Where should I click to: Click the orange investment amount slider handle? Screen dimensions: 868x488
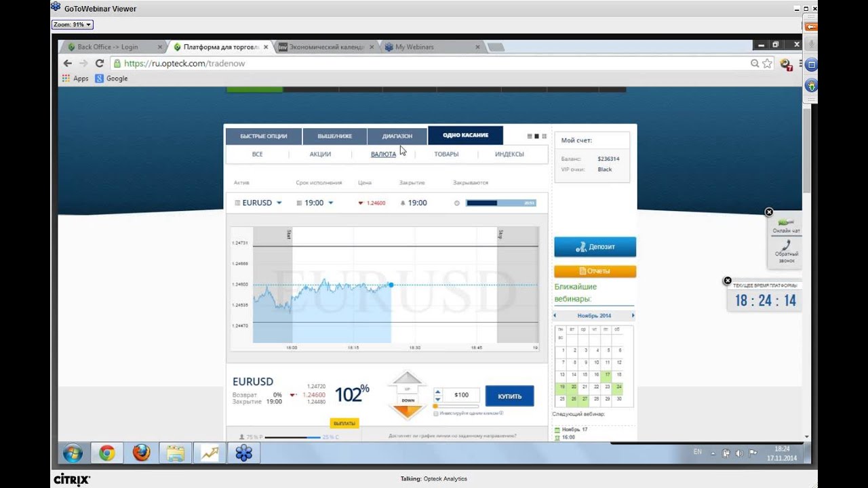click(435, 406)
